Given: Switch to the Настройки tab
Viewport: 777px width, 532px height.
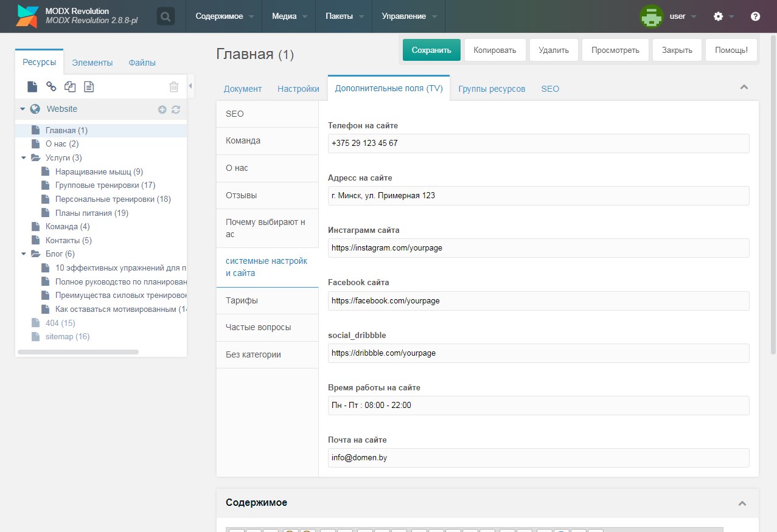Looking at the screenshot, I should [x=298, y=89].
